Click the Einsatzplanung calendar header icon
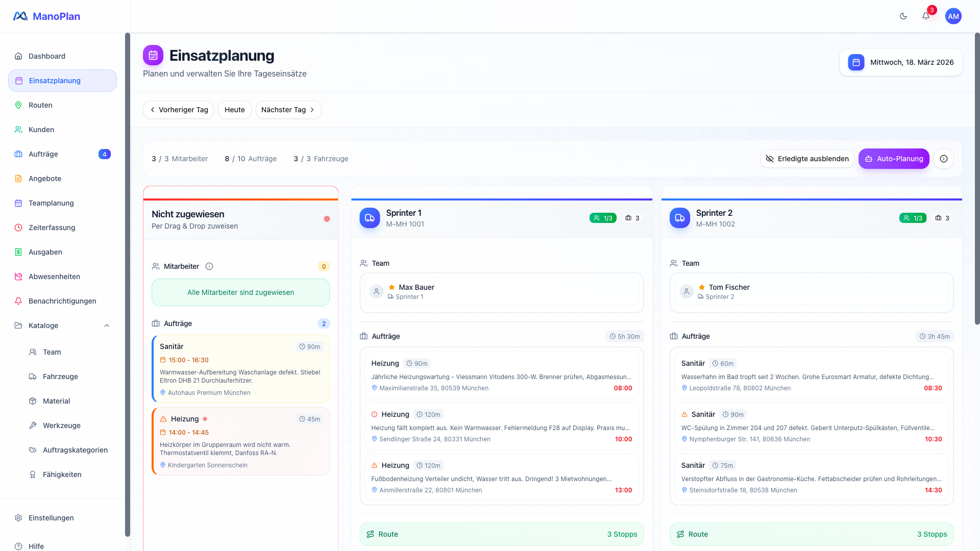This screenshot has height=551, width=980. [x=153, y=55]
